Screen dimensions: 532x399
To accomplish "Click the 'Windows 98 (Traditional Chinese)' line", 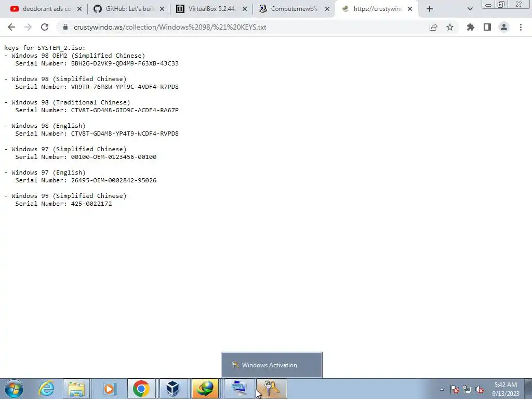I will point(67,102).
